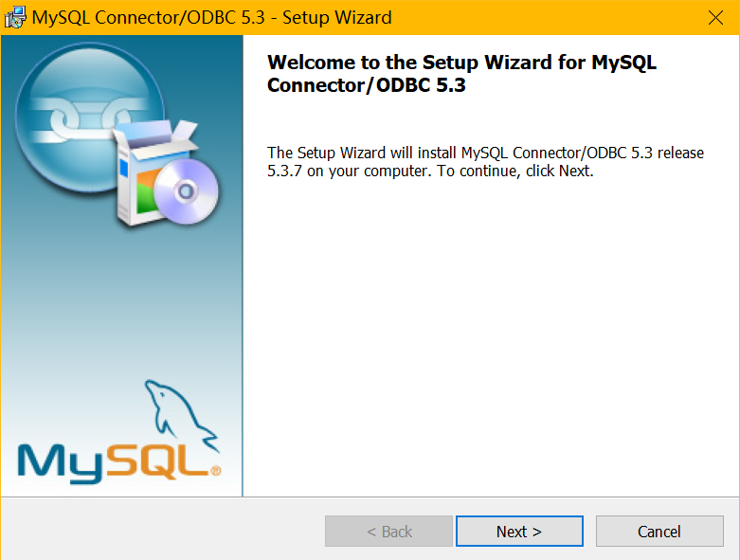Click the 'Connector/ODBC 5.3' heading line

(367, 85)
